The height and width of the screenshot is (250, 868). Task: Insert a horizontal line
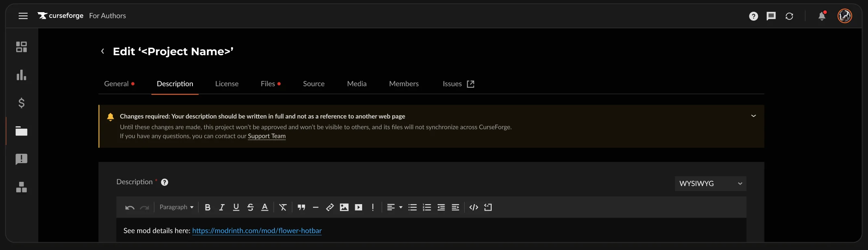(x=315, y=207)
